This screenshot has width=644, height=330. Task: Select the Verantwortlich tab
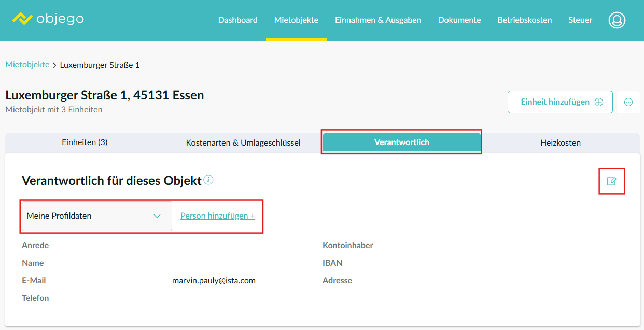pyautogui.click(x=401, y=142)
